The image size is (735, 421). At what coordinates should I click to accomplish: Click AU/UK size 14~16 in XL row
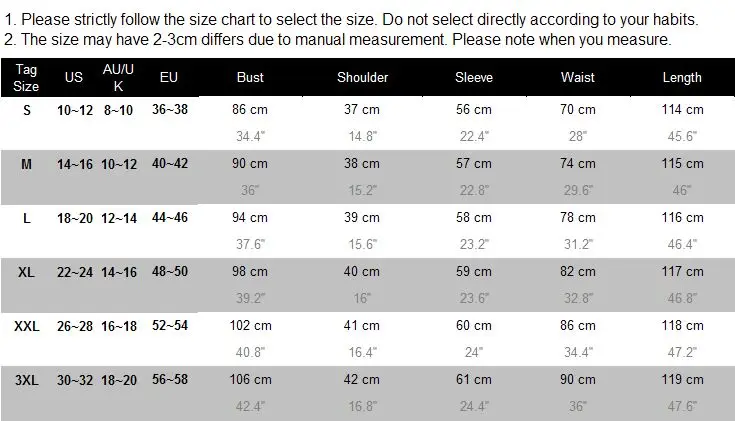(x=119, y=272)
